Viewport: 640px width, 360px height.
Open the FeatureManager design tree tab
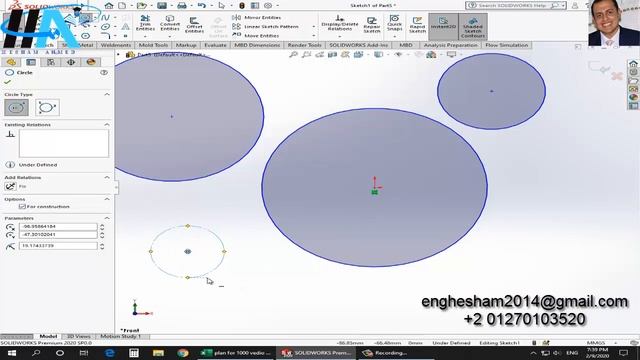(11, 62)
